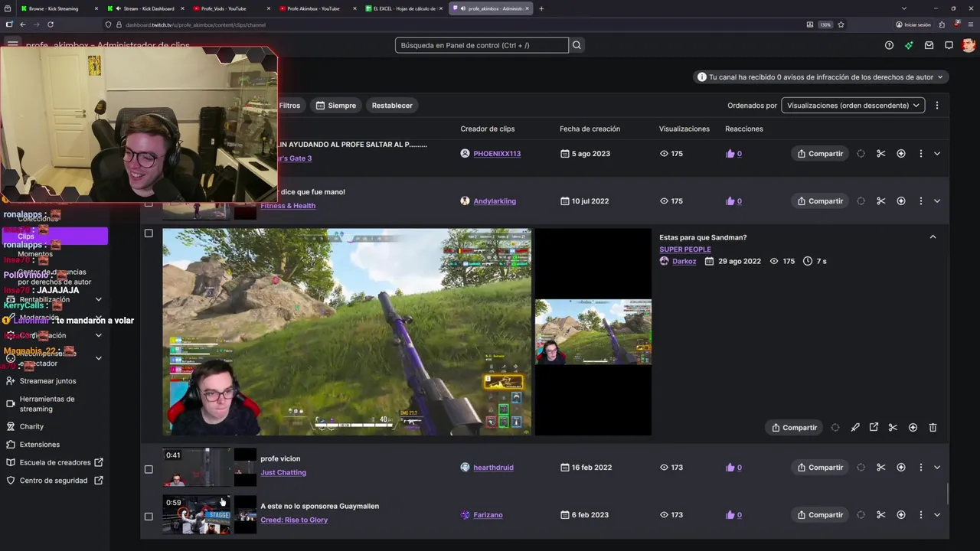Click the browser address bar URL
The width and height of the screenshot is (980, 551).
pos(195,24)
